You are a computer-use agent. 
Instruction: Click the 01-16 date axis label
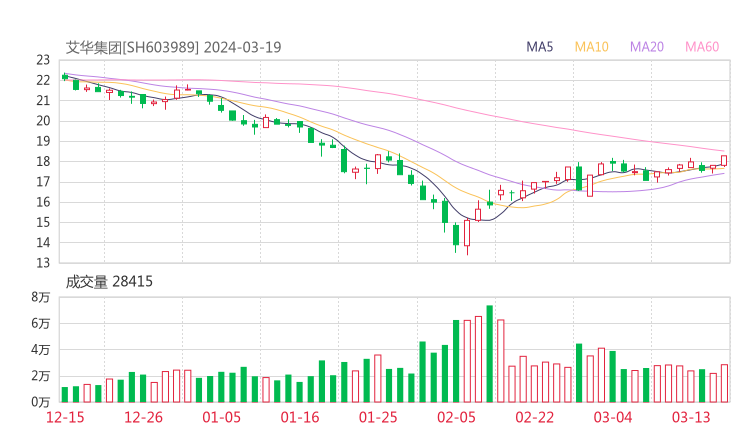point(299,416)
